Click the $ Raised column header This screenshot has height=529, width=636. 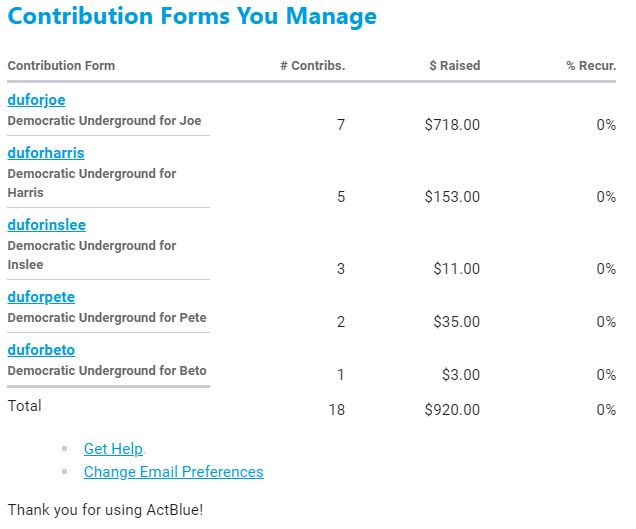point(454,66)
